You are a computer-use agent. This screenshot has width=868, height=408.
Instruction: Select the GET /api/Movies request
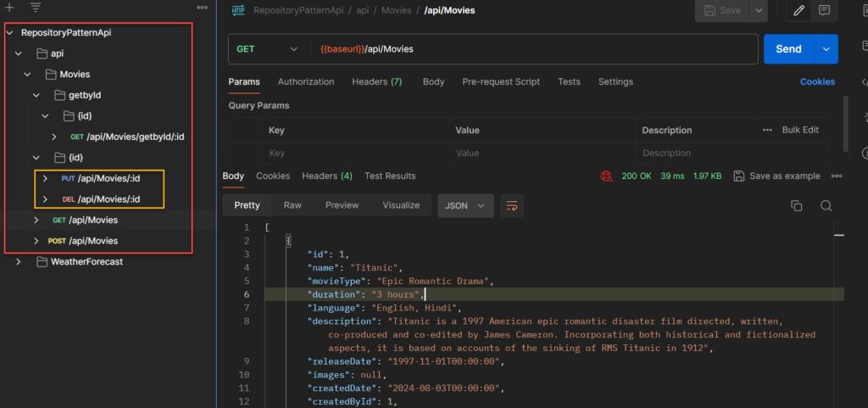[86, 221]
